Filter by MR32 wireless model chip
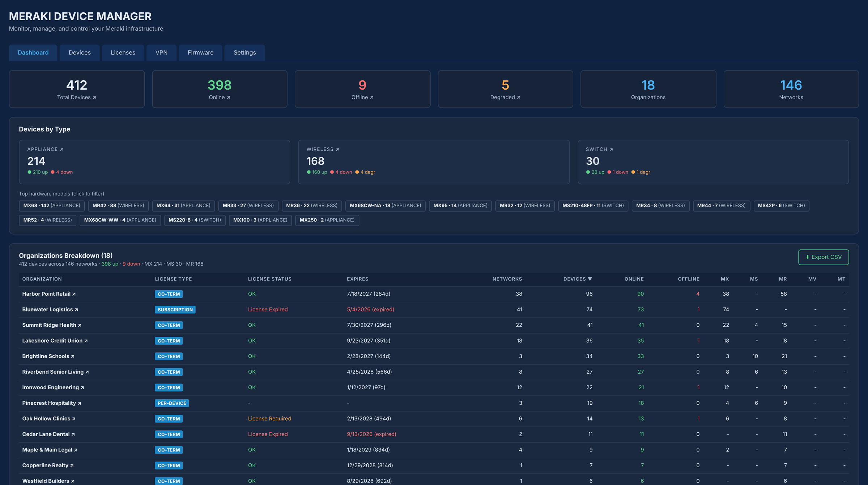Screen dimensions: 868x485 click(x=525, y=206)
